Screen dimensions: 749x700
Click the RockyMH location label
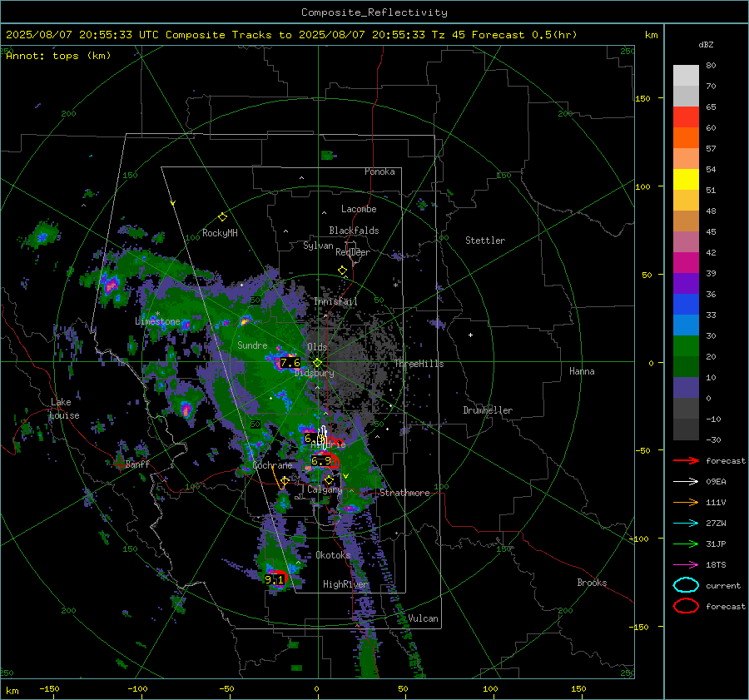(x=220, y=233)
